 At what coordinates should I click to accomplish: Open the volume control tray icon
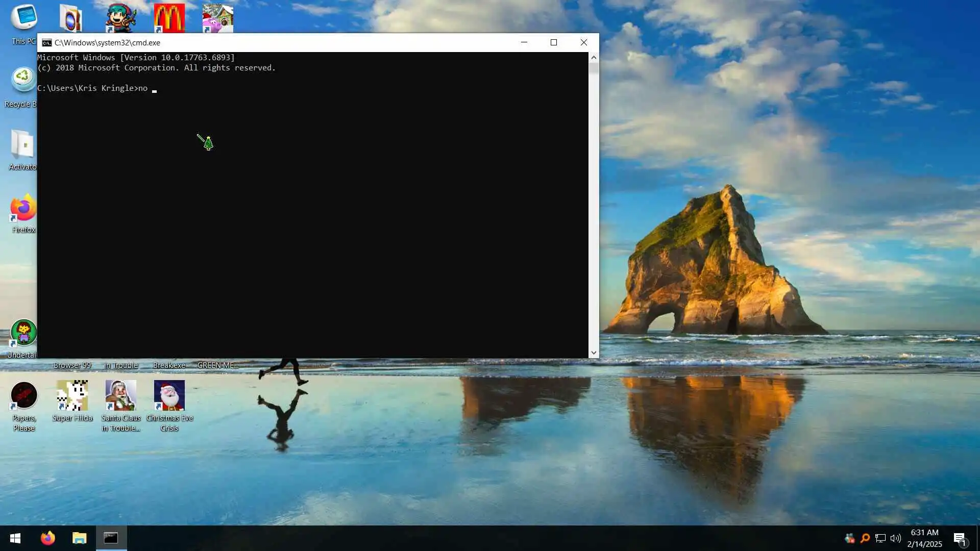(x=896, y=538)
